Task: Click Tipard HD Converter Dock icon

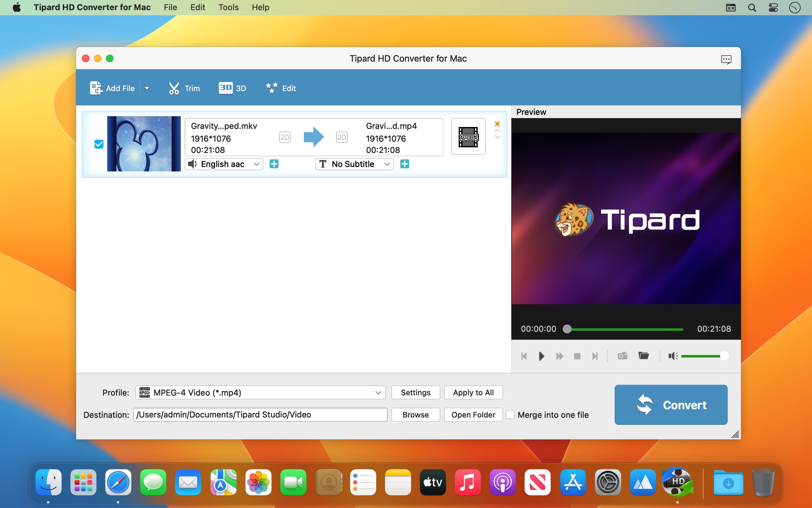Action: click(x=678, y=482)
